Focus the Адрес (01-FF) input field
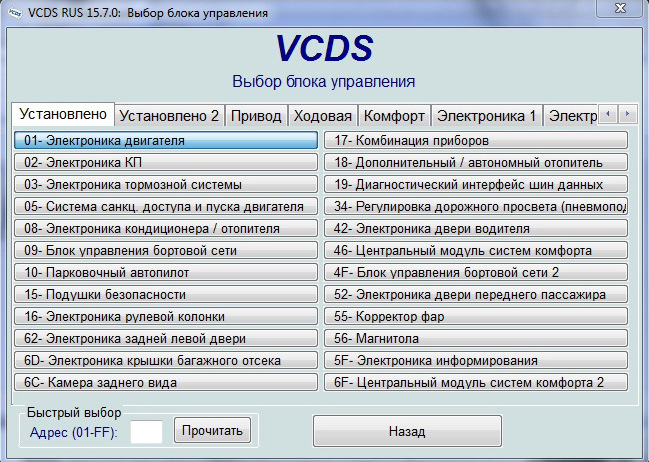The width and height of the screenshot is (649, 462). (x=147, y=432)
